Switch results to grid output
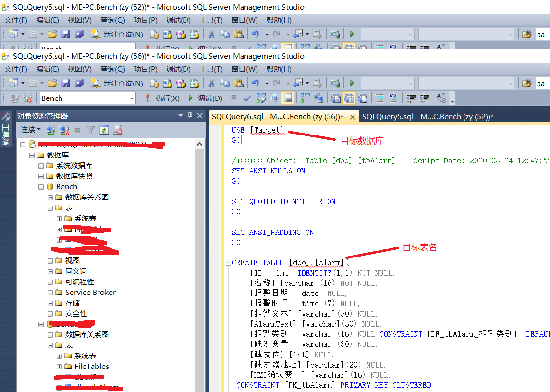 pos(349,98)
